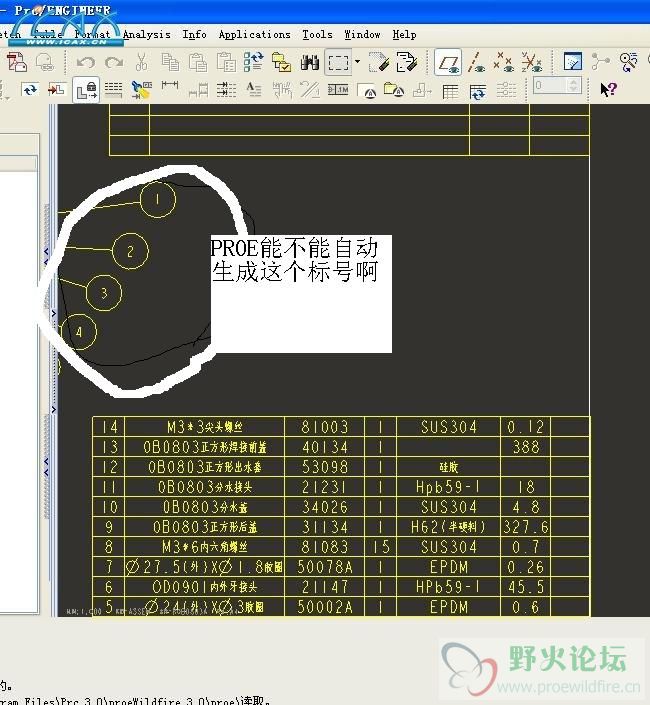This screenshot has height=705, width=650.
Task: Click BOM cell '50078A'
Action: click(x=325, y=567)
